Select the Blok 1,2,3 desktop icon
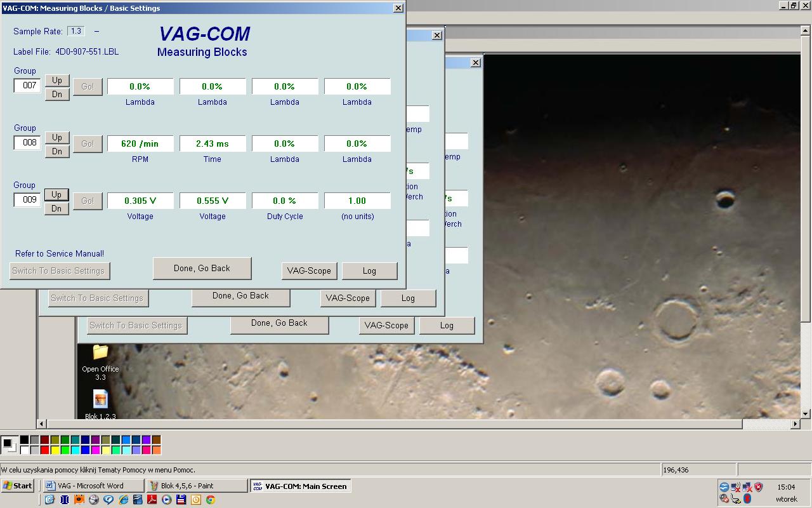This screenshot has height=508, width=812. [x=100, y=405]
